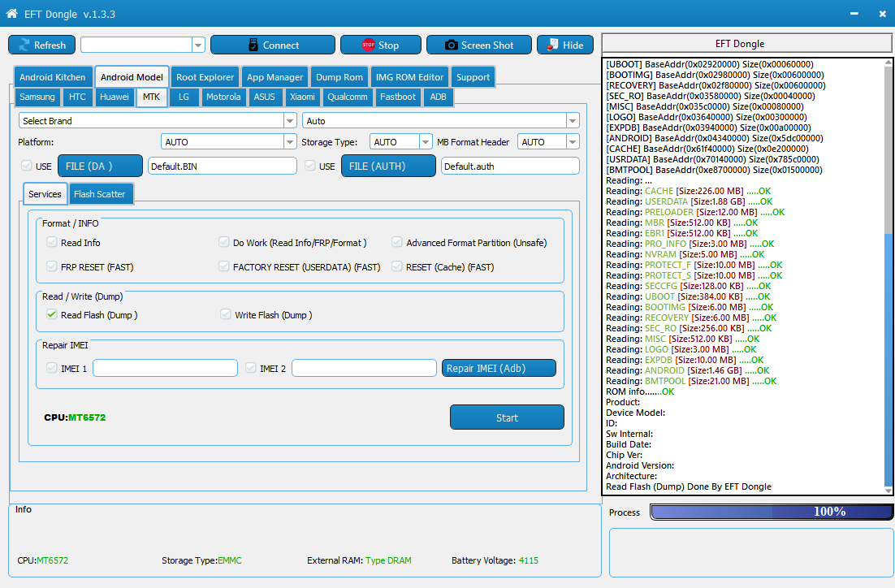Minimize the EFT Dongle window

tap(854, 14)
